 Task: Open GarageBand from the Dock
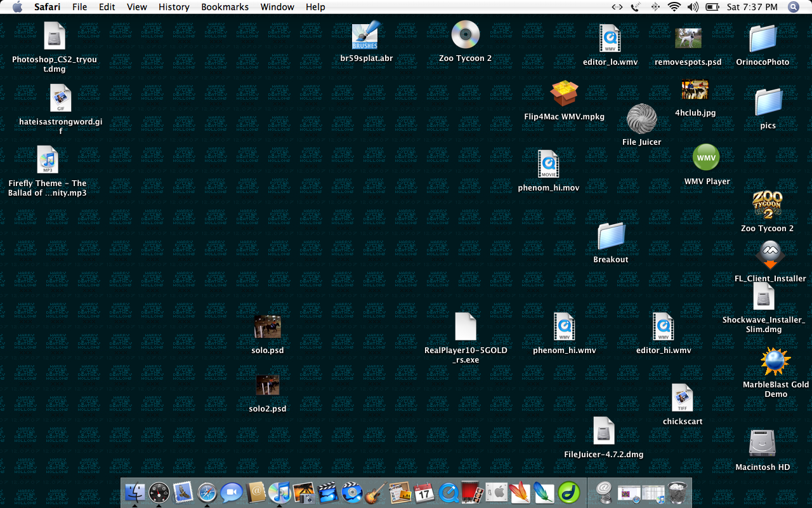point(376,492)
